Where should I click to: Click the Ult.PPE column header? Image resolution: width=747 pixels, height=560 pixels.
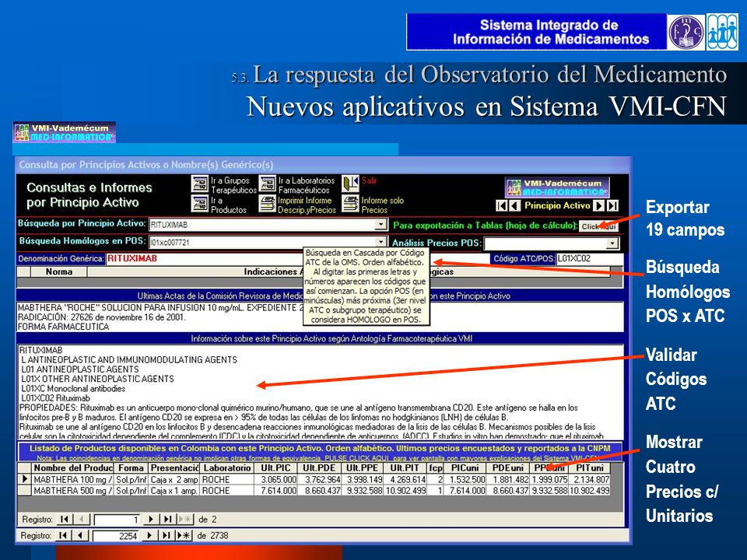coord(362,468)
